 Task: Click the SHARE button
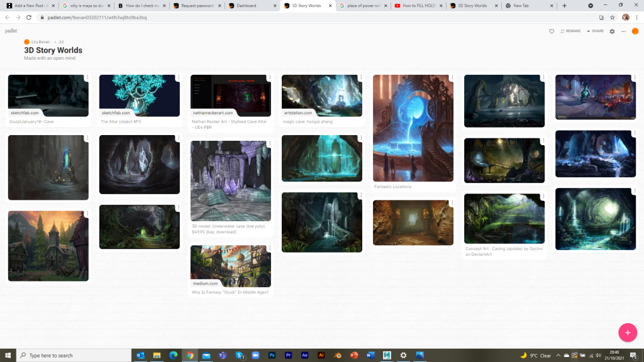[595, 31]
